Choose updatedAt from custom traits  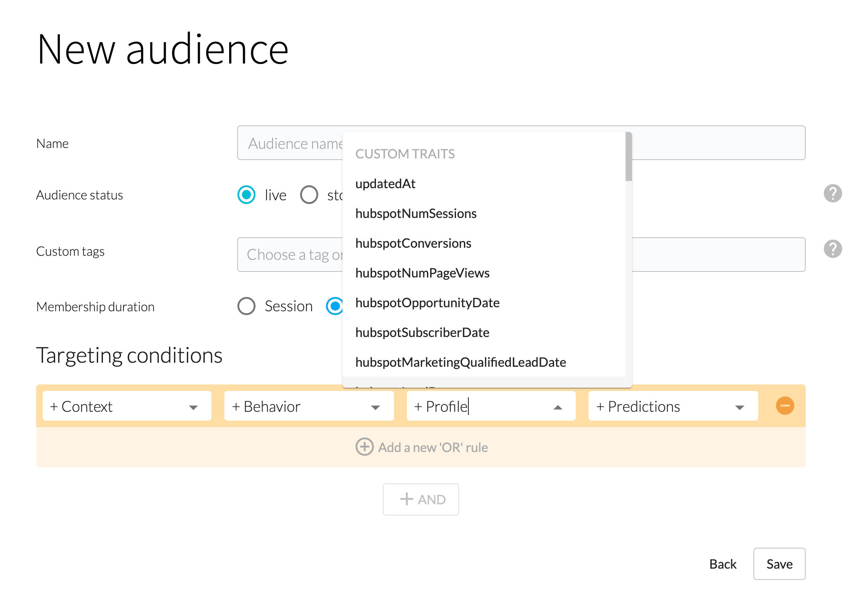(385, 184)
